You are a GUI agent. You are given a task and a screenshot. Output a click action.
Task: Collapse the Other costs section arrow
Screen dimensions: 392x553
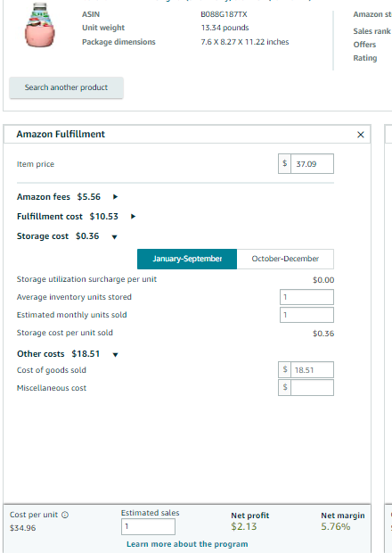115,355
